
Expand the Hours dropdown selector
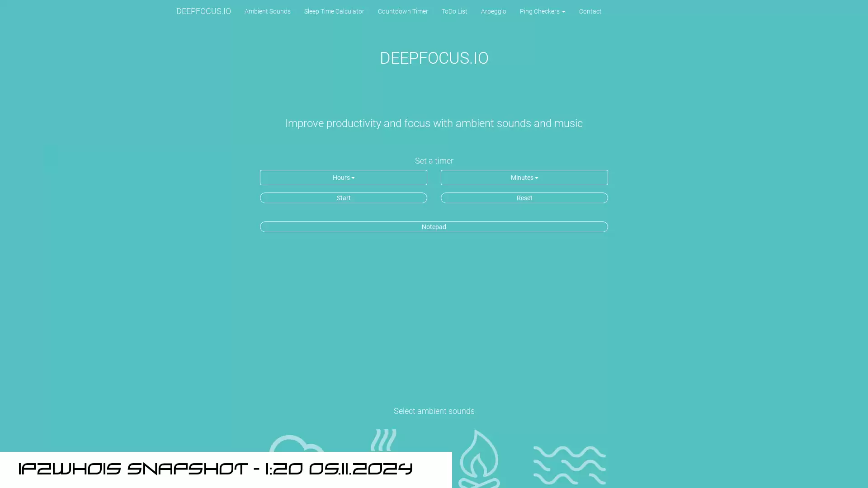tap(344, 178)
